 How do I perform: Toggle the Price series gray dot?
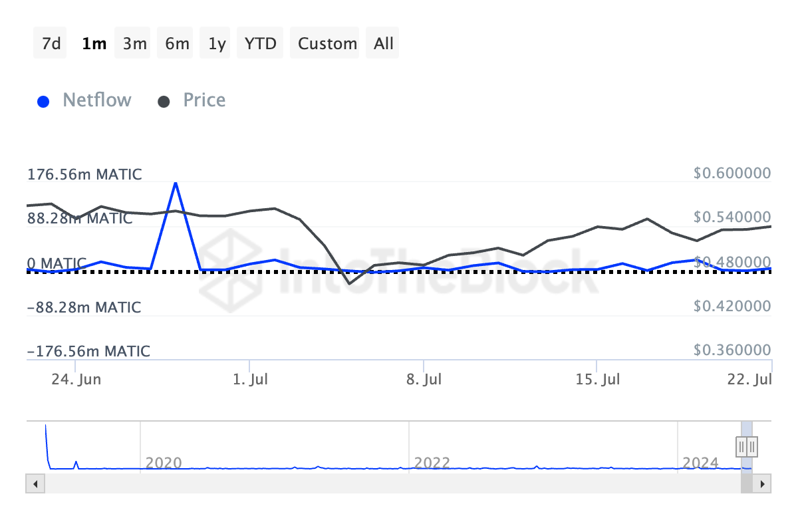[164, 102]
